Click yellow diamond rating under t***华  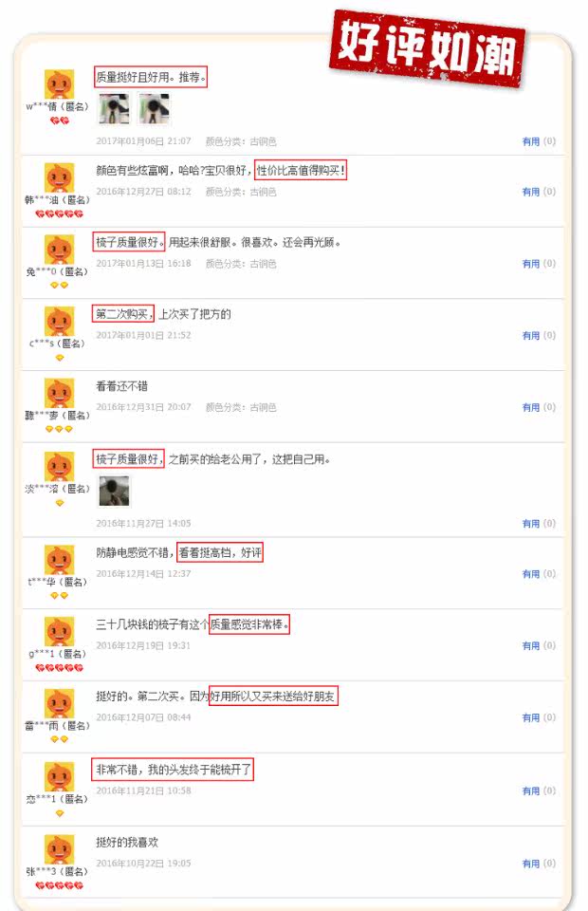pyautogui.click(x=59, y=596)
